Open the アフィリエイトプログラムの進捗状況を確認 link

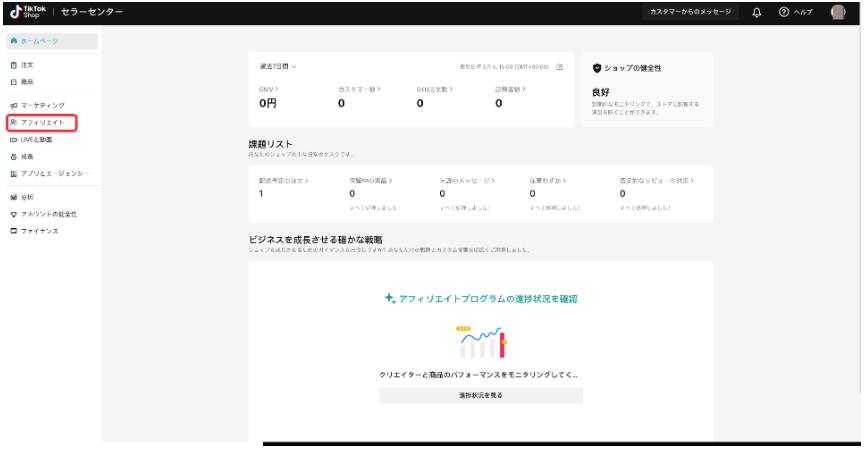pos(480,299)
